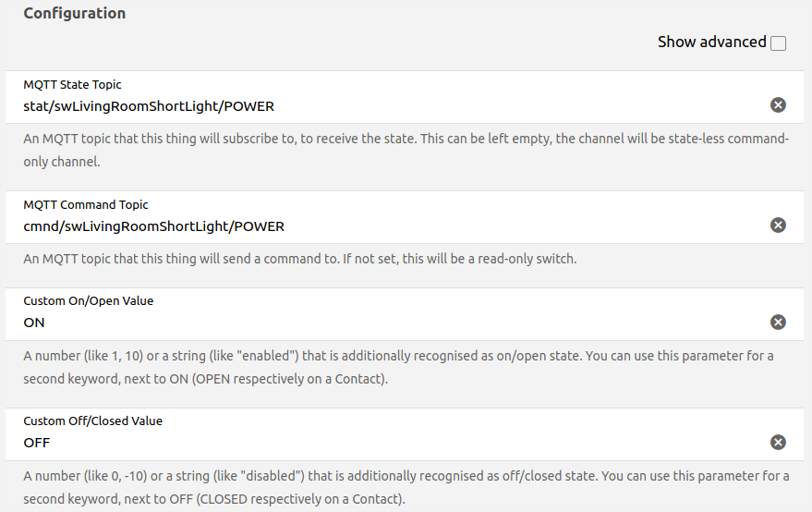Click the Custom Off/Closed Value label

point(92,421)
